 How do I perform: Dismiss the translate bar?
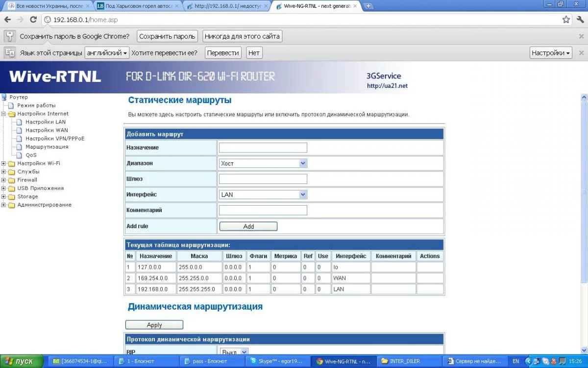click(581, 53)
